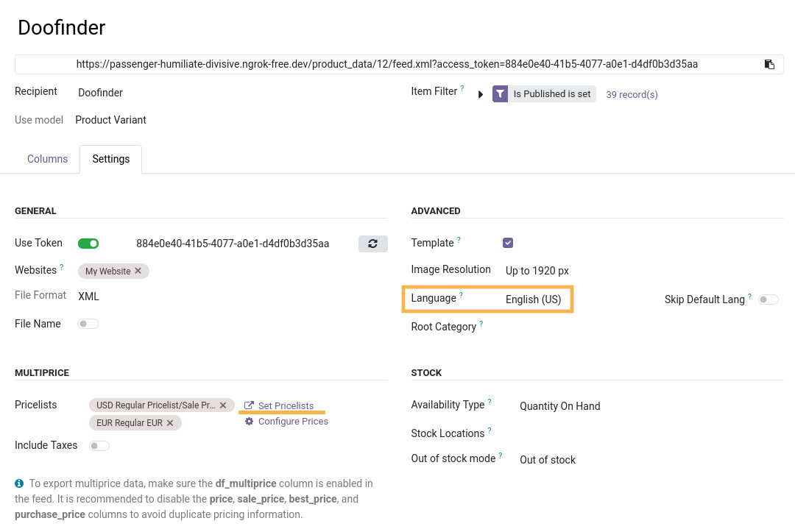Click the ADVANCED section heading
This screenshot has height=532, width=795.
coord(436,210)
